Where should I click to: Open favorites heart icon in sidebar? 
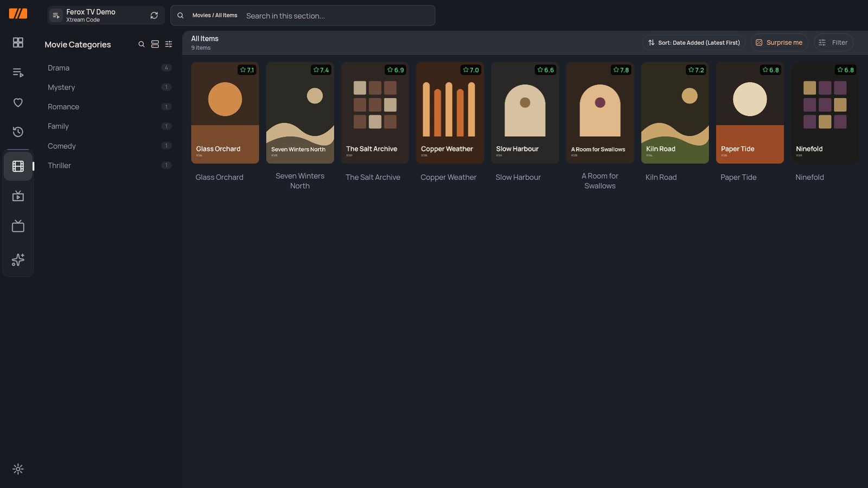tap(18, 102)
